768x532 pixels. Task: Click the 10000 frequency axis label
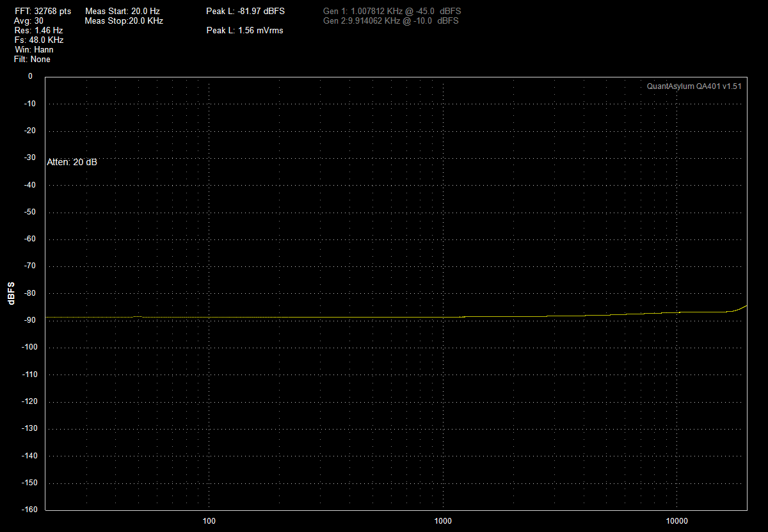click(677, 520)
